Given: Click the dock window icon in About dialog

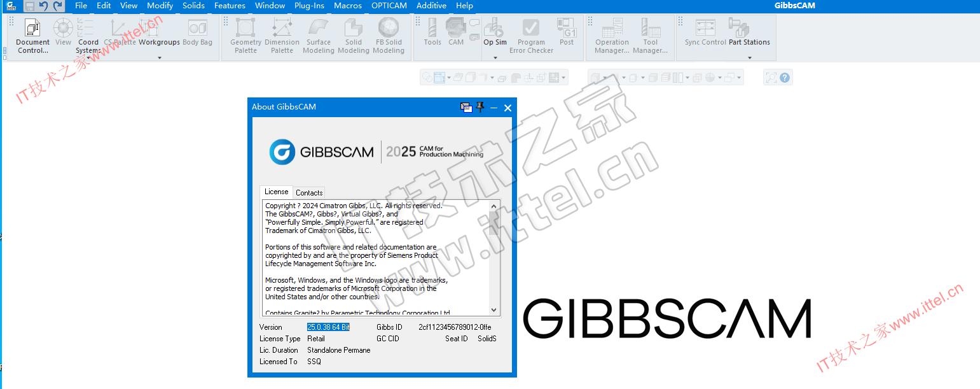Looking at the screenshot, I should [x=466, y=108].
